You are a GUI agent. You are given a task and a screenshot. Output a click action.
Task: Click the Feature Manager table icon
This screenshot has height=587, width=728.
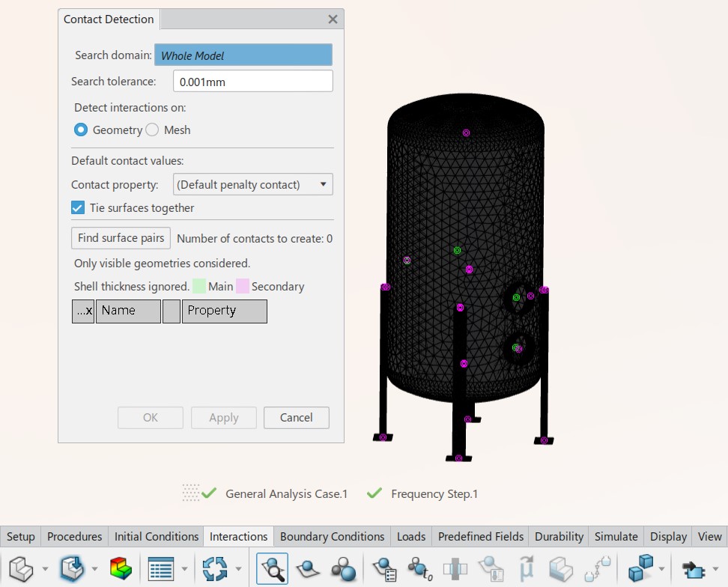click(x=161, y=568)
